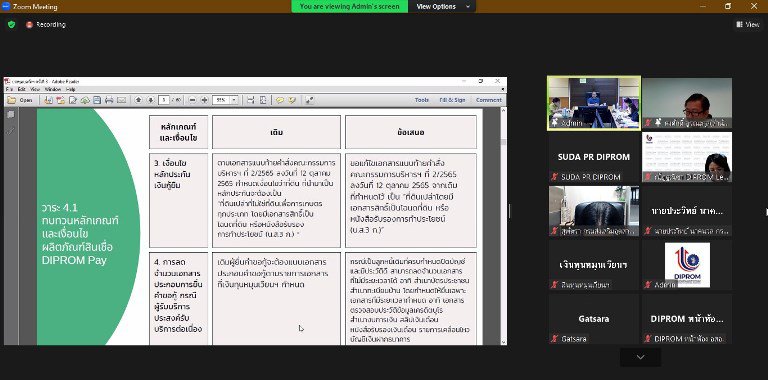
Task: Click the page number input field
Action: 165,100
